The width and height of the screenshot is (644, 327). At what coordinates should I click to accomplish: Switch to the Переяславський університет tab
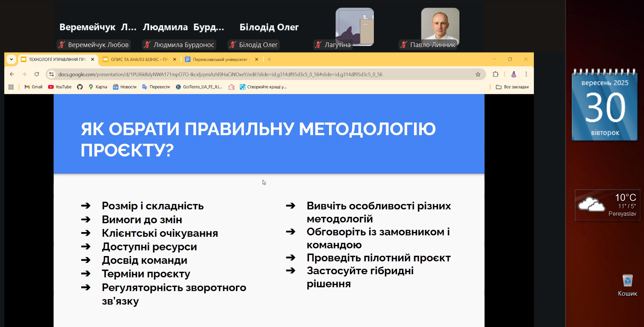tap(220, 60)
